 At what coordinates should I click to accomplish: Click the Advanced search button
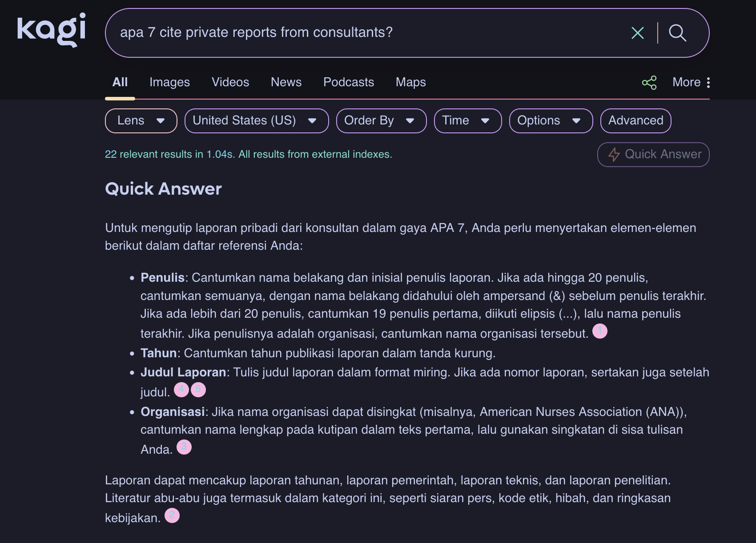pyautogui.click(x=635, y=121)
